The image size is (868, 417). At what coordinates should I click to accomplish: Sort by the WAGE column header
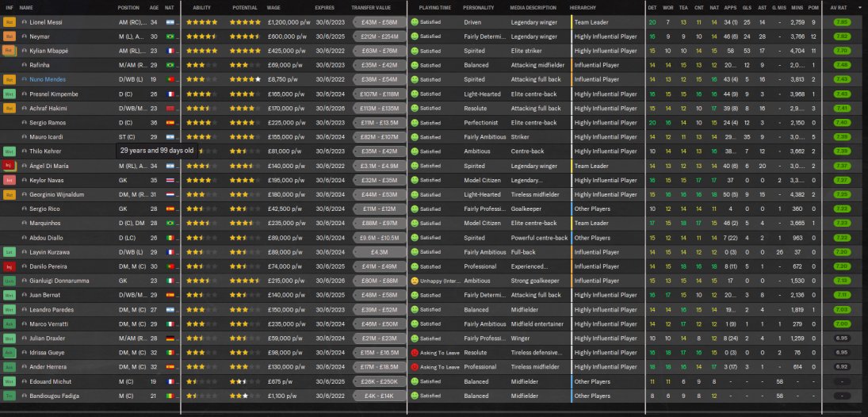click(x=273, y=8)
